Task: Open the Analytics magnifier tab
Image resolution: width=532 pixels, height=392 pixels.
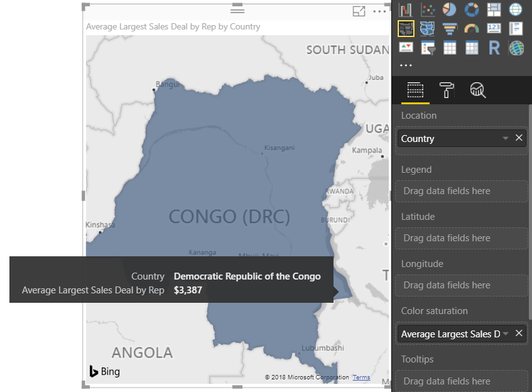Action: 478,90
